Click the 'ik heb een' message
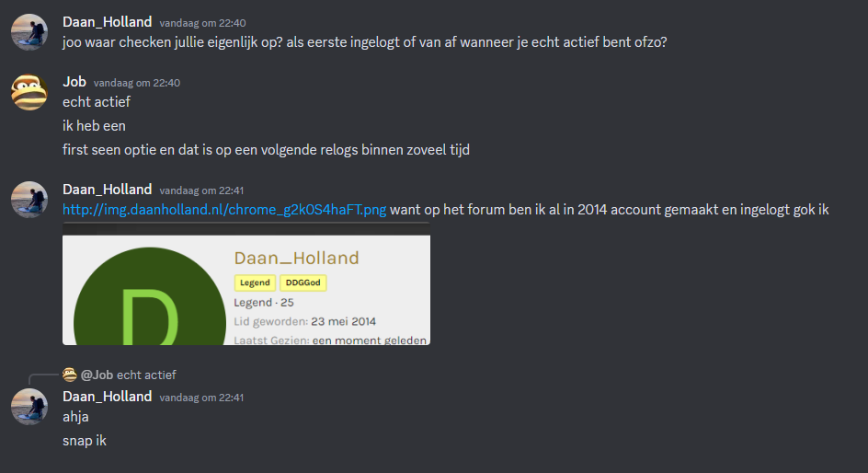The width and height of the screenshot is (868, 473). tap(94, 126)
